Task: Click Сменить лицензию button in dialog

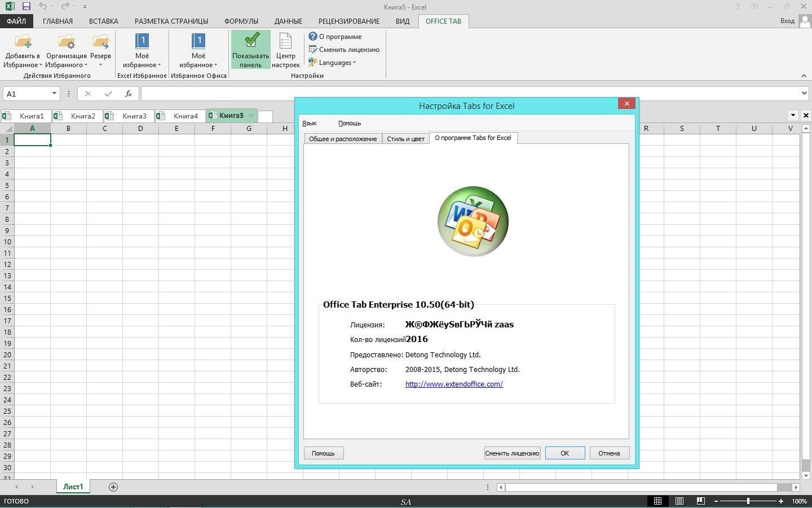Action: tap(512, 453)
